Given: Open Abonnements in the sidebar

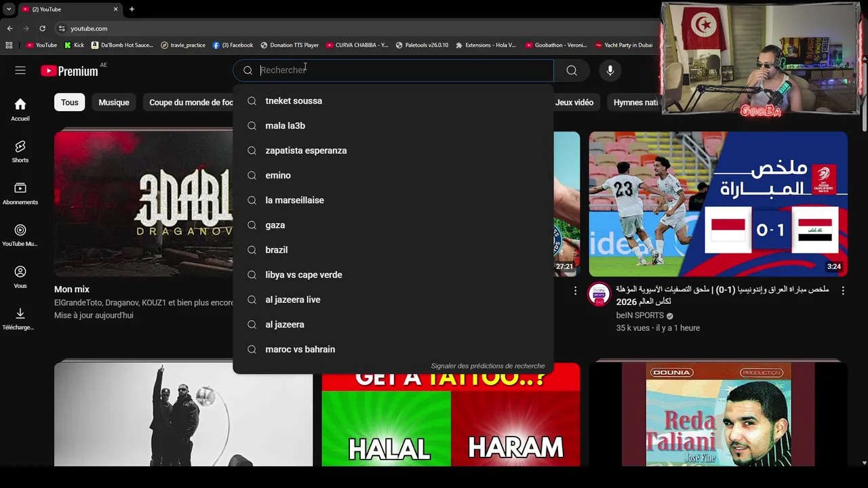Looking at the screenshot, I should [x=20, y=193].
